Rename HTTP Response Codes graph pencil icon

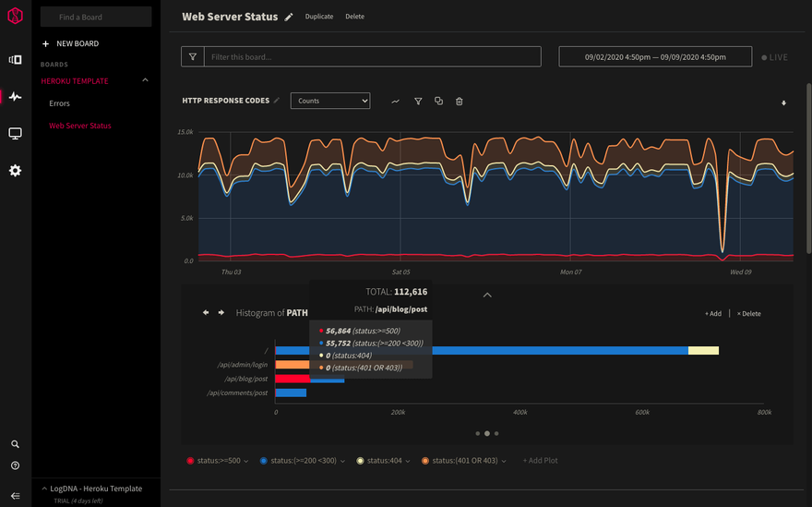coord(277,101)
